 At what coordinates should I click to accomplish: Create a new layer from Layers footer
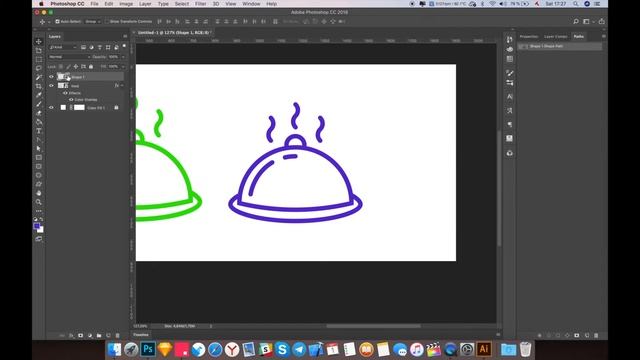pyautogui.click(x=108, y=336)
